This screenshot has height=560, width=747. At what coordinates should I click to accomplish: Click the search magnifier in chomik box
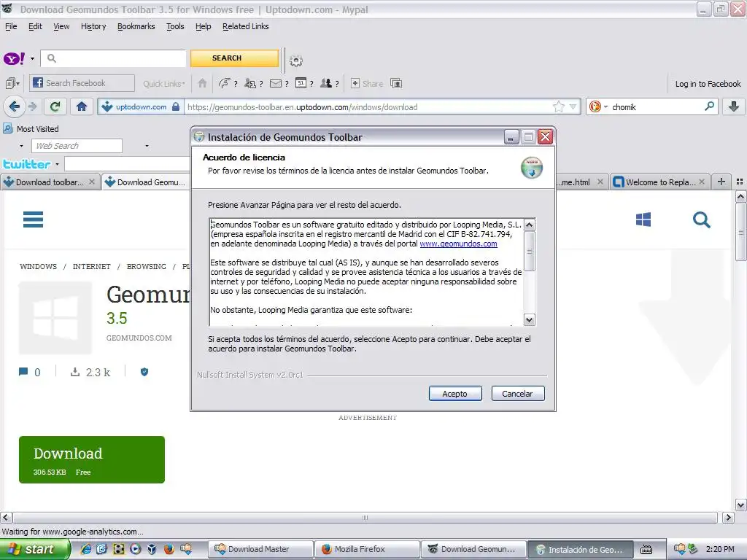[x=709, y=106]
